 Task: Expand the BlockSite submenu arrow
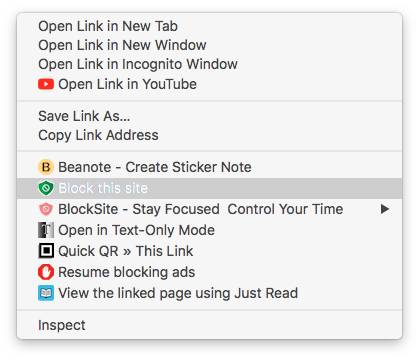coord(385,209)
